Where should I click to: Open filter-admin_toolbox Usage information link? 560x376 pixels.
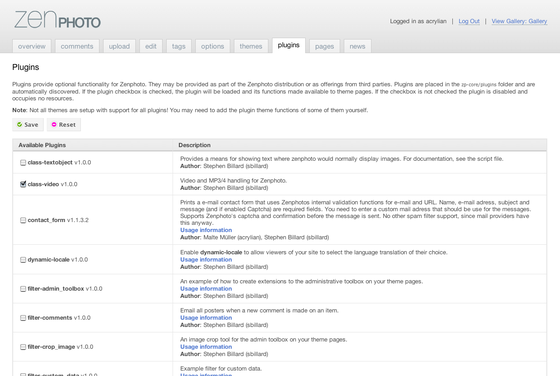(206, 289)
